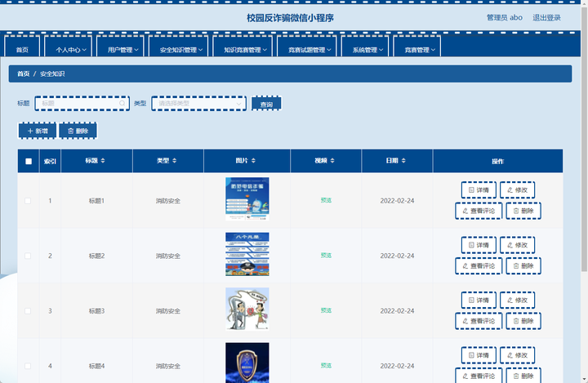
Task: Open 查看评论 for row 标题3
Action: [x=479, y=321]
